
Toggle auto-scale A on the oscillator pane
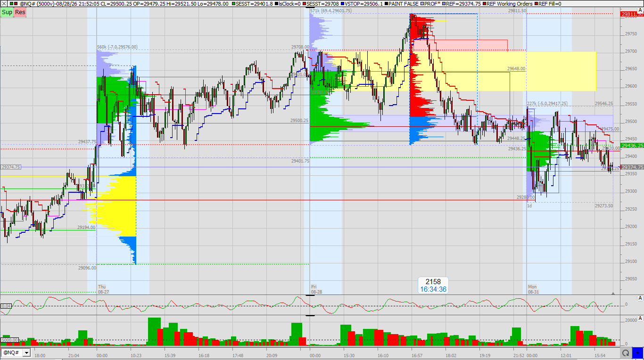pos(640,298)
